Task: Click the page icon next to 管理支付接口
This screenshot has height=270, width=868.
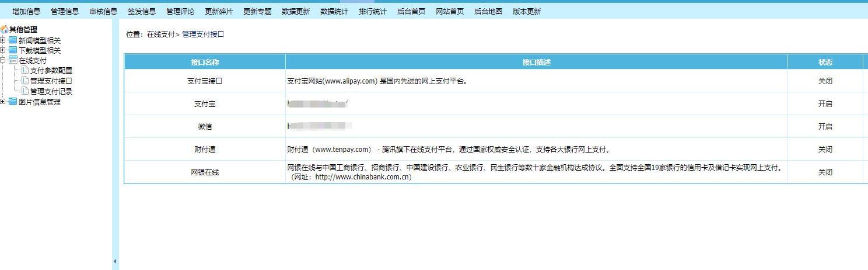Action: 25,81
